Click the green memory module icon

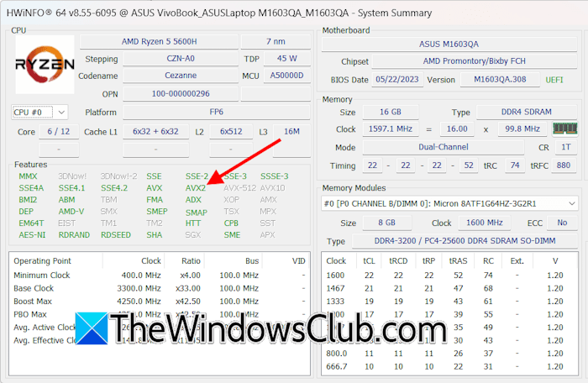click(564, 129)
